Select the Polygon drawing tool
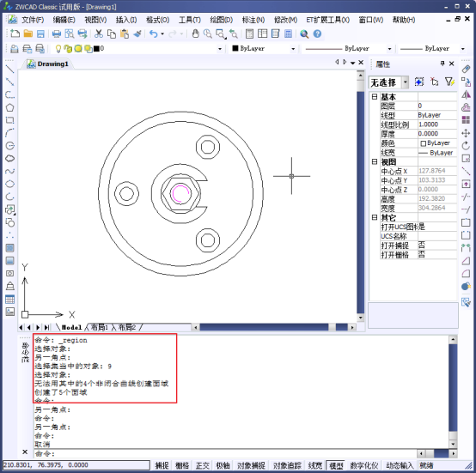Screen dimensions: 476x473 9,107
